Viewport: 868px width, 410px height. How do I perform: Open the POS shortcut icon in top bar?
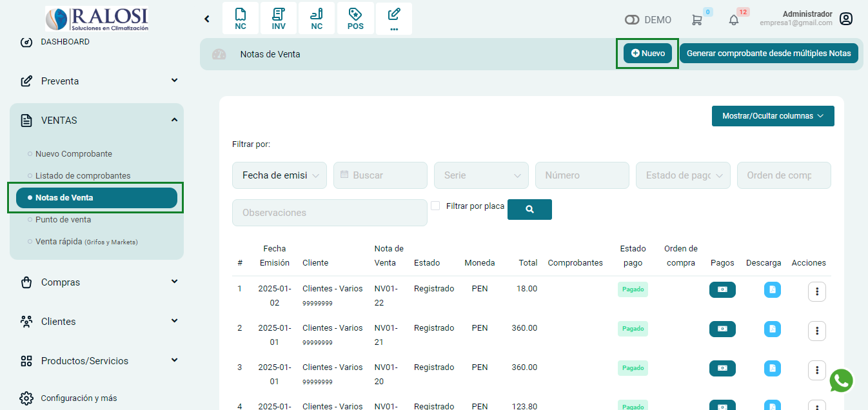click(x=355, y=19)
